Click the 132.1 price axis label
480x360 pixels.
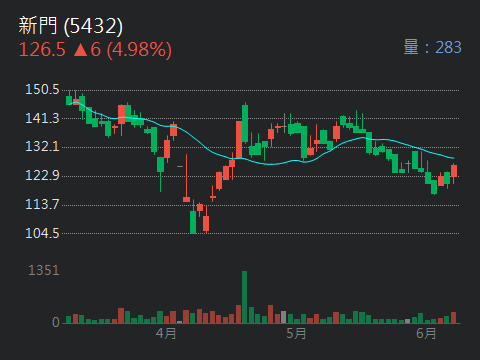pyautogui.click(x=42, y=146)
